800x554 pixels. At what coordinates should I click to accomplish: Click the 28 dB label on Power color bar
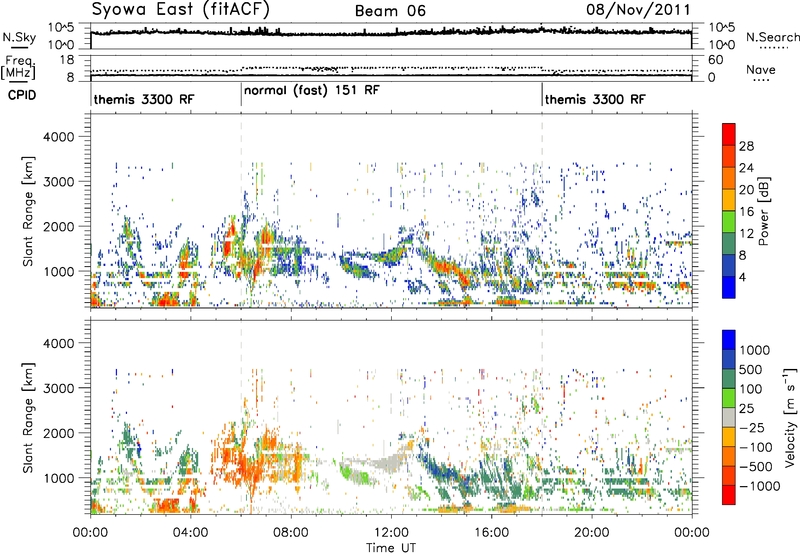746,146
